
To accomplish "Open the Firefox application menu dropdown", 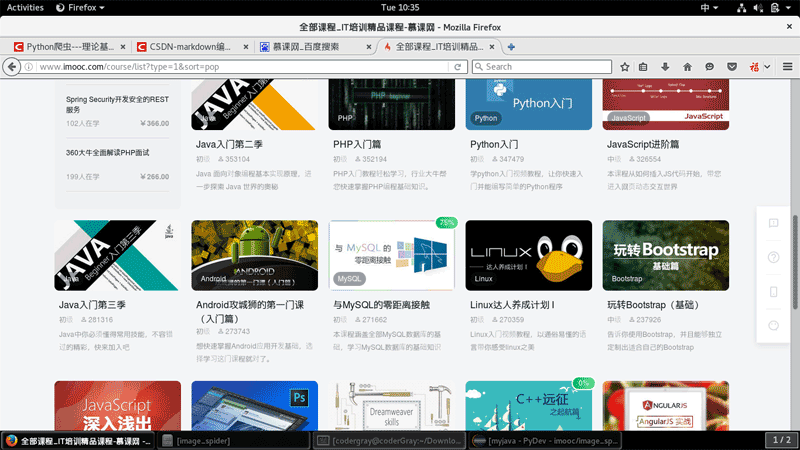I will tap(80, 8).
